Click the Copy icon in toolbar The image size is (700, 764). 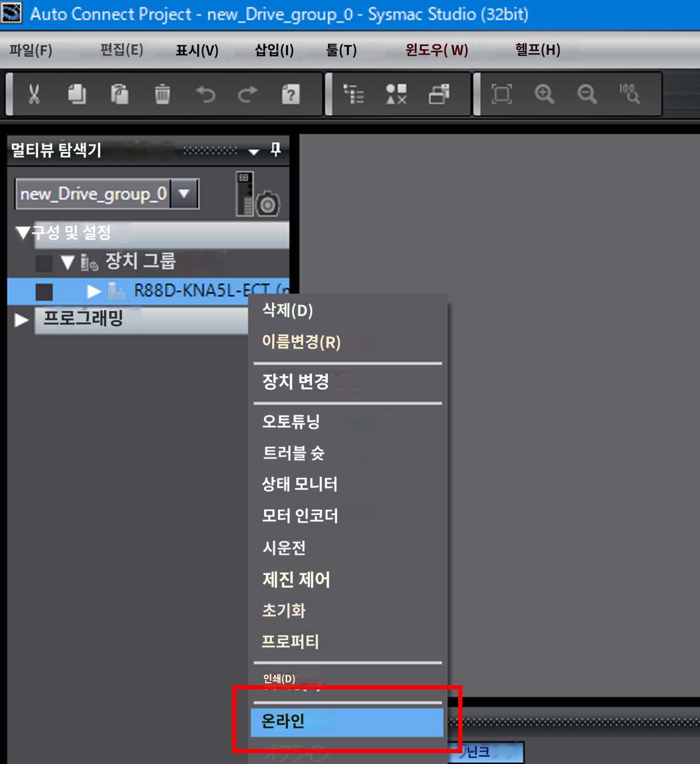77,94
